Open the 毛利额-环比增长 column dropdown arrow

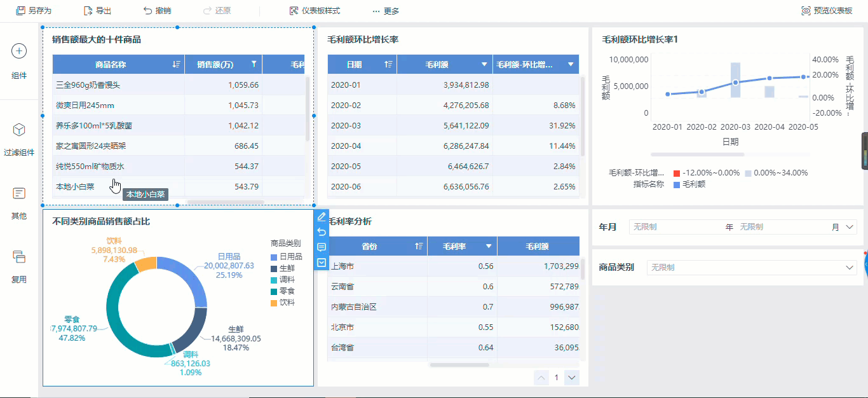[x=571, y=64]
